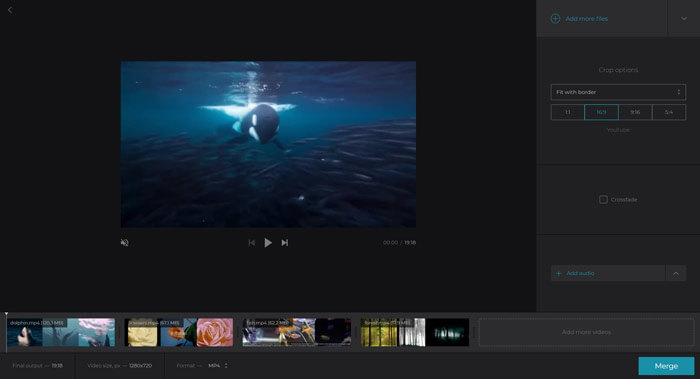This screenshot has height=379, width=700.
Task: Select the fish.mp4 clip in the timeline
Action: tap(296, 332)
